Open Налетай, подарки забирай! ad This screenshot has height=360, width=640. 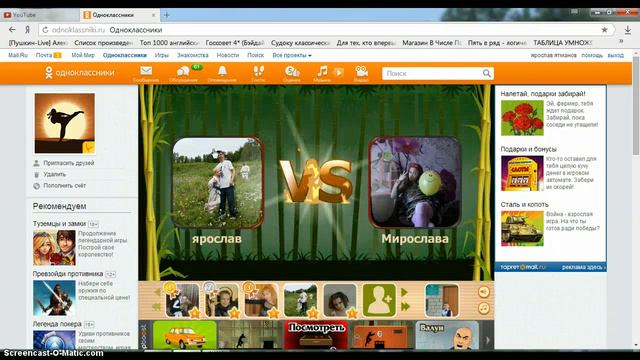point(543,93)
